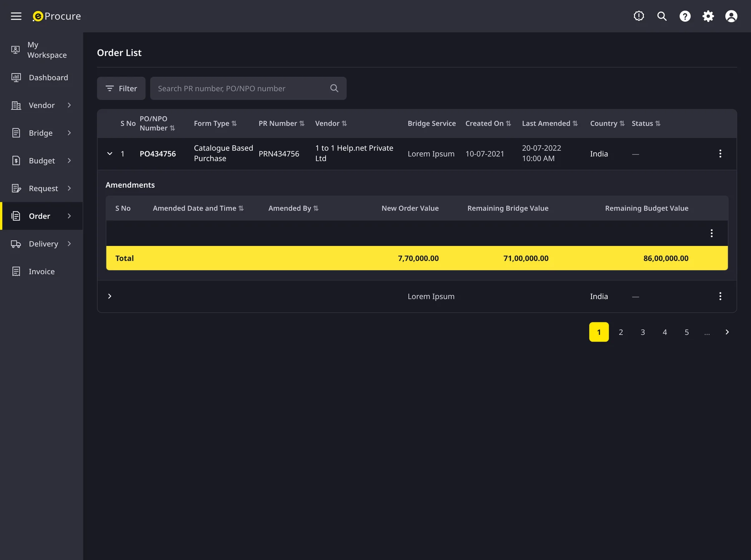Sort by Vendor column
Image resolution: width=751 pixels, height=560 pixels.
click(x=344, y=123)
